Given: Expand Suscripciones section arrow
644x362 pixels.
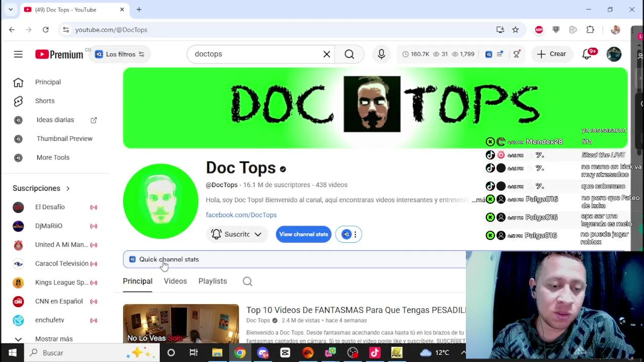Looking at the screenshot, I should pos(67,188).
